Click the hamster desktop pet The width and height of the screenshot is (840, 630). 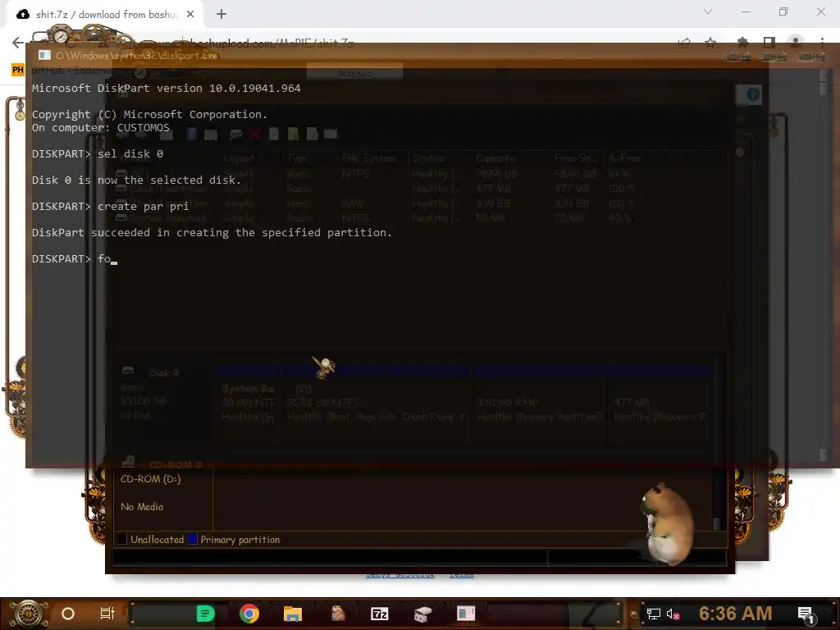666,523
